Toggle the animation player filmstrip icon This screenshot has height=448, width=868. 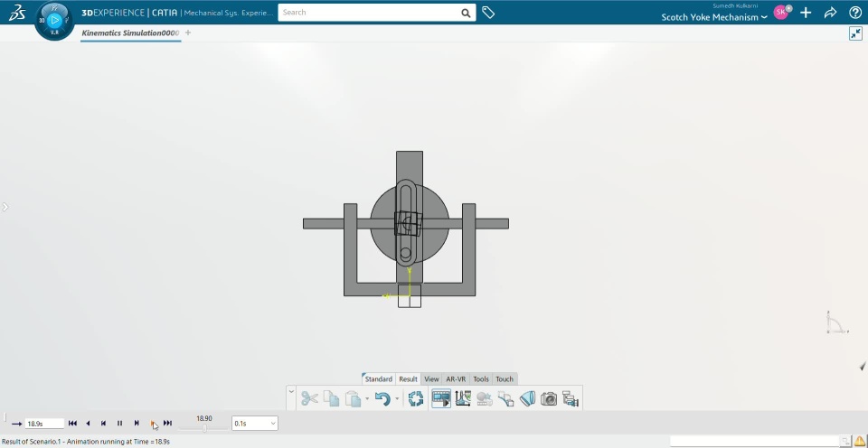click(x=441, y=398)
